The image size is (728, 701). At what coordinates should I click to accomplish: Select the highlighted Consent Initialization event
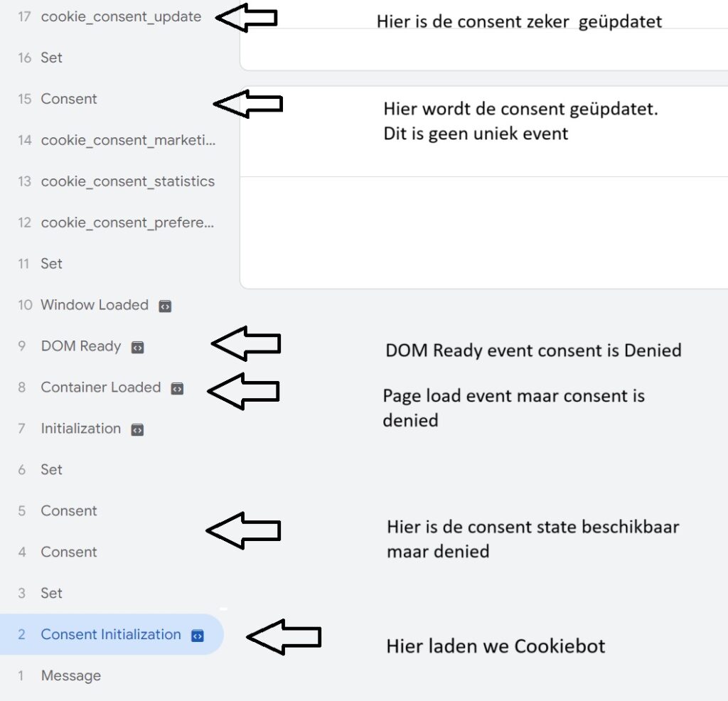point(110,635)
